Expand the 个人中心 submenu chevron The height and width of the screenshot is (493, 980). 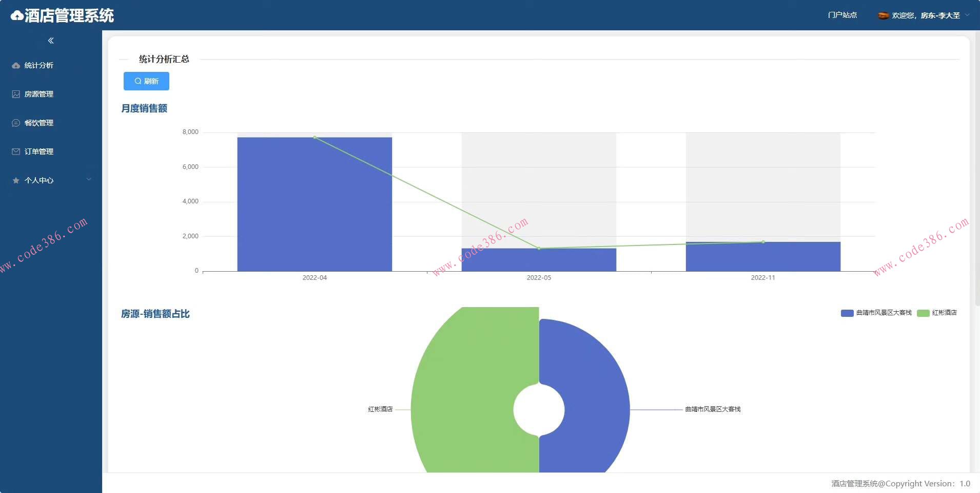(x=89, y=180)
